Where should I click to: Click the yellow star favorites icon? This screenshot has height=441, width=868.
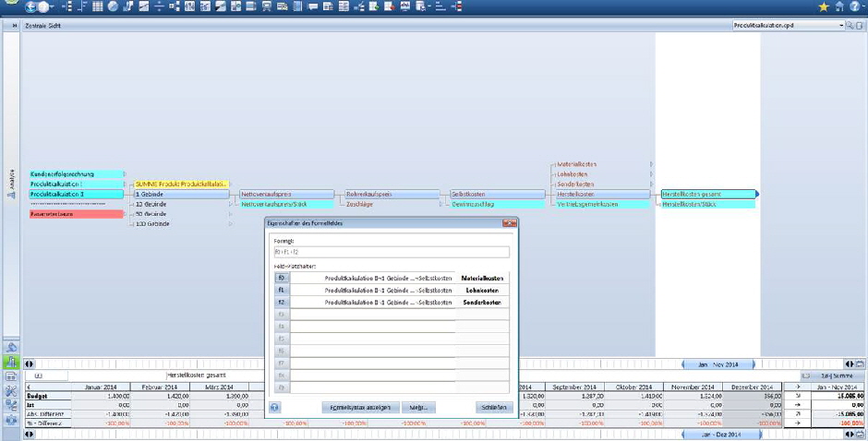[x=823, y=6]
